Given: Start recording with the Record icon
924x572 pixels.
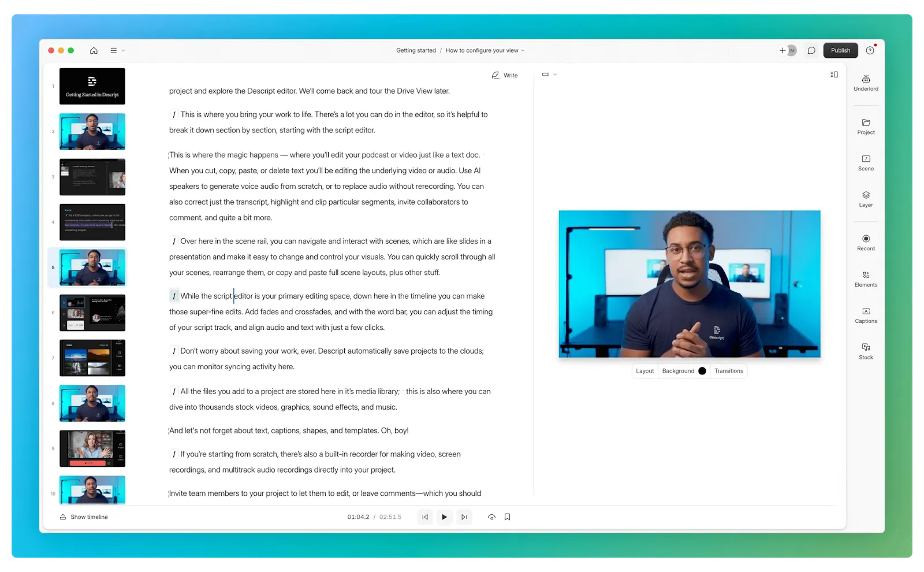Looking at the screenshot, I should pos(866,243).
